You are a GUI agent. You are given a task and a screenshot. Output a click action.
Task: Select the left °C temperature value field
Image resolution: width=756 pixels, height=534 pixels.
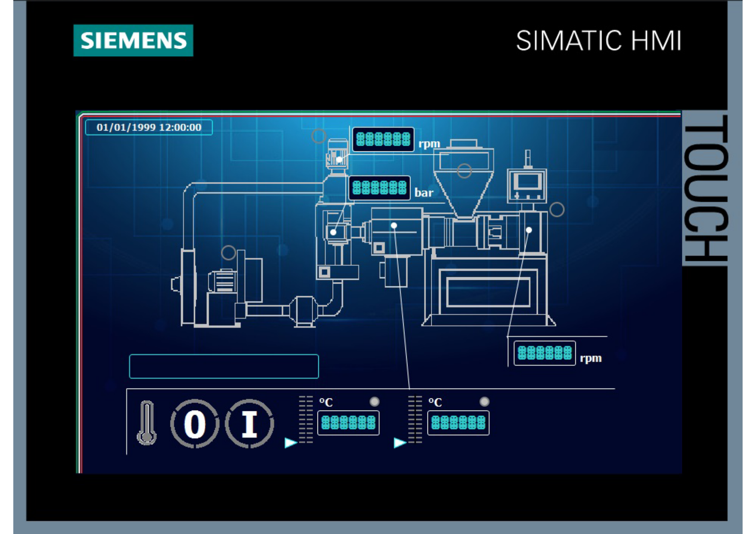pos(348,423)
